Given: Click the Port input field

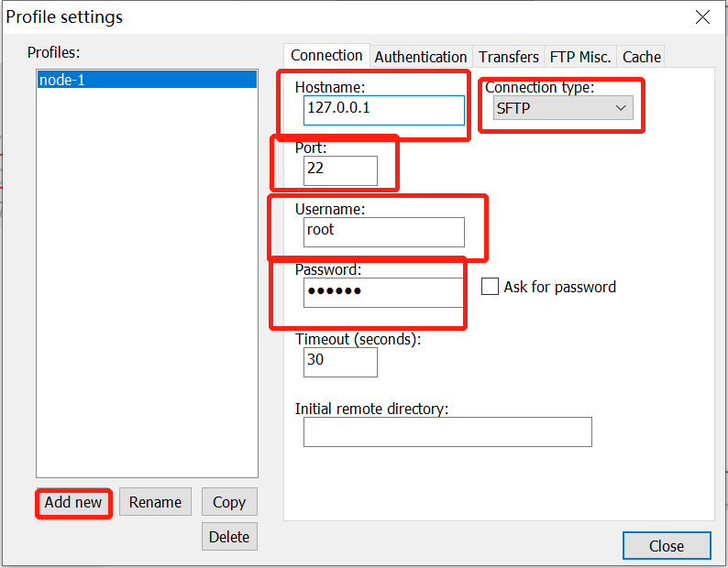Looking at the screenshot, I should click(340, 170).
